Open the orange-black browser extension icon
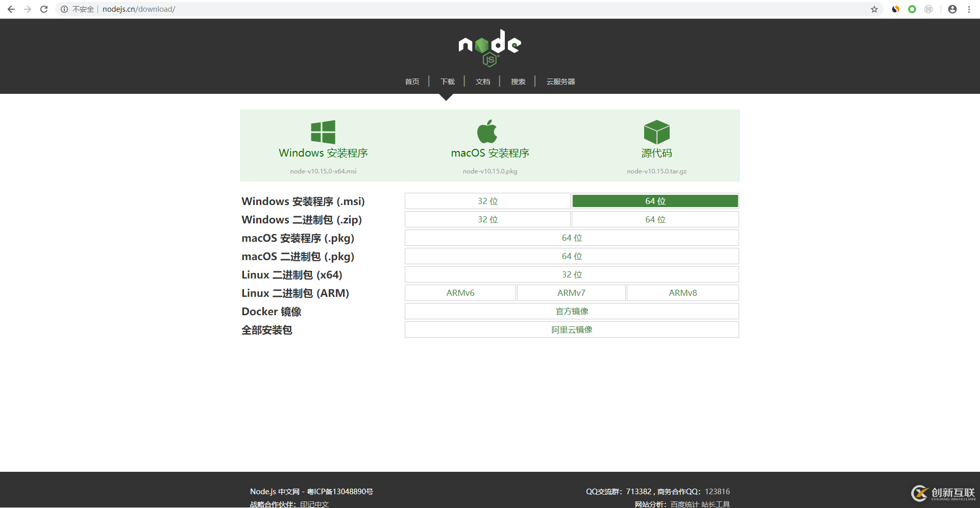980x508 pixels. pyautogui.click(x=896, y=9)
